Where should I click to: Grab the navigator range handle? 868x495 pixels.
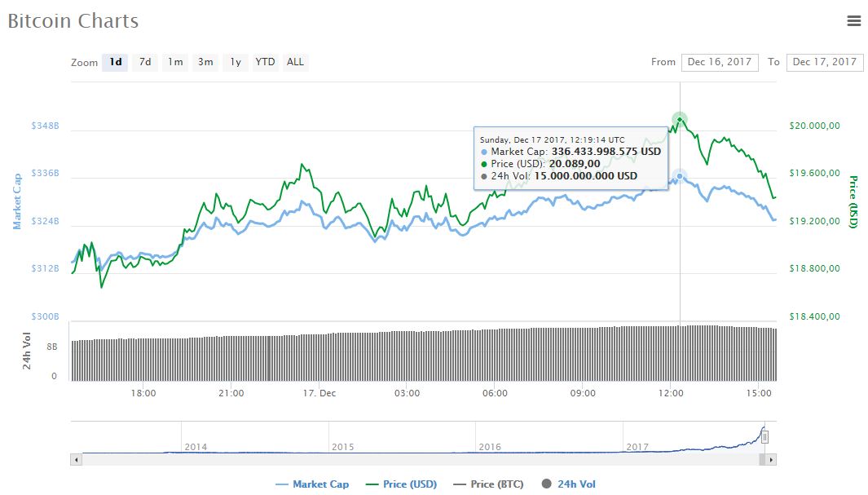pyautogui.click(x=764, y=437)
